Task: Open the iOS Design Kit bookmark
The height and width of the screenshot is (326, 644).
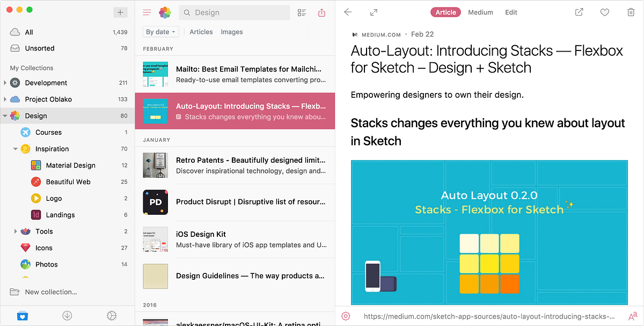Action: [235, 240]
